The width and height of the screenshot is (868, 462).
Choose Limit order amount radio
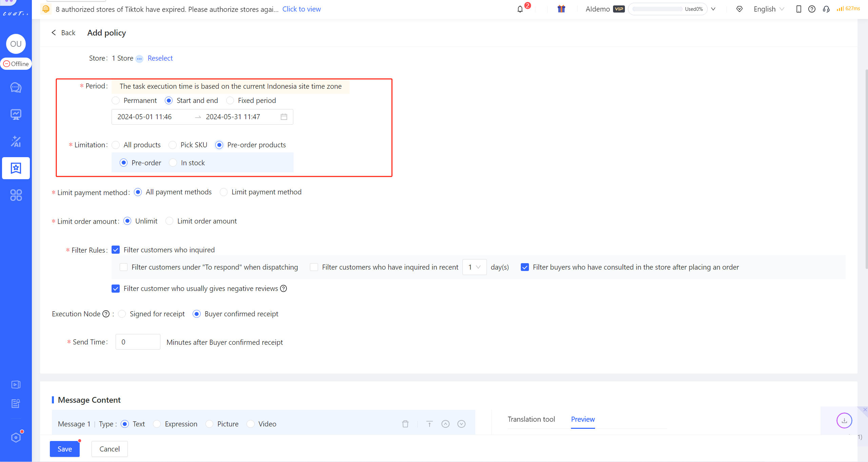point(169,221)
